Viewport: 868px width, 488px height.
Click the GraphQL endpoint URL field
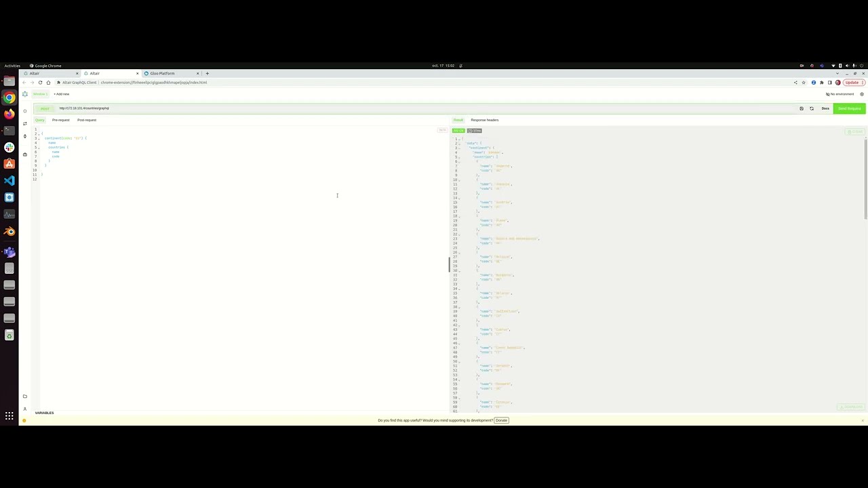(x=426, y=108)
